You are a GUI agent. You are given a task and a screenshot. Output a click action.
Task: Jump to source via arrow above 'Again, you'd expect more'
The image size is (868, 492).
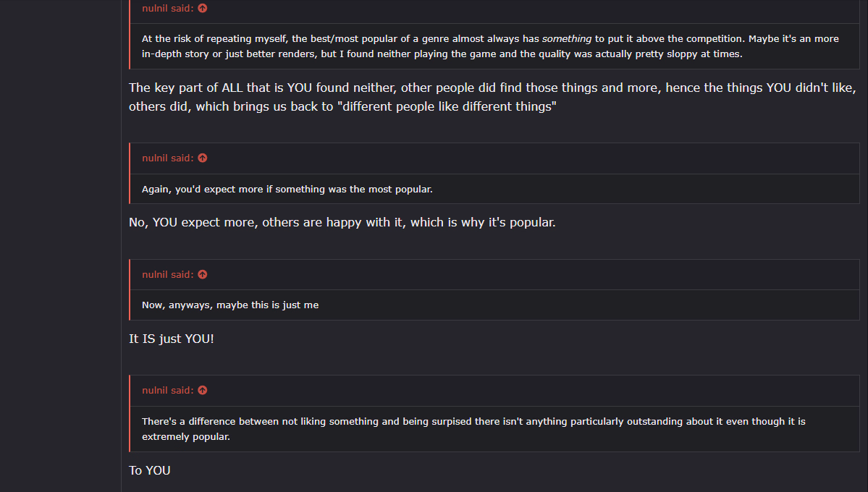pos(203,158)
